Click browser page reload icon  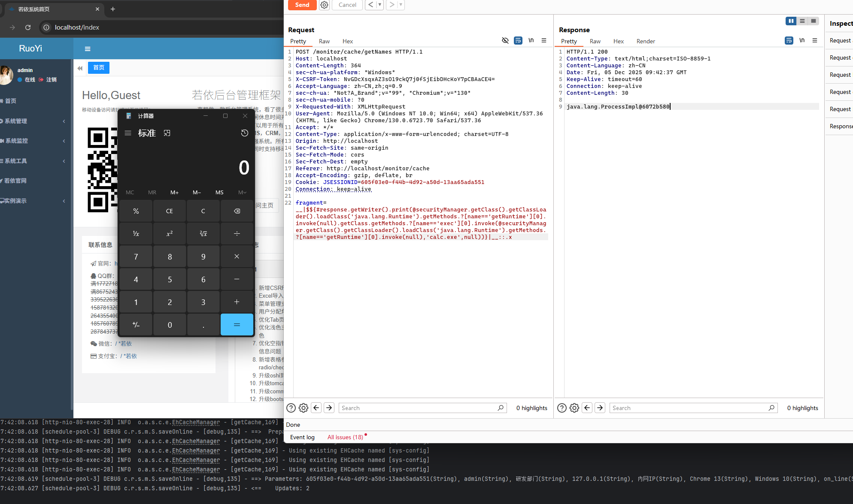tap(28, 27)
